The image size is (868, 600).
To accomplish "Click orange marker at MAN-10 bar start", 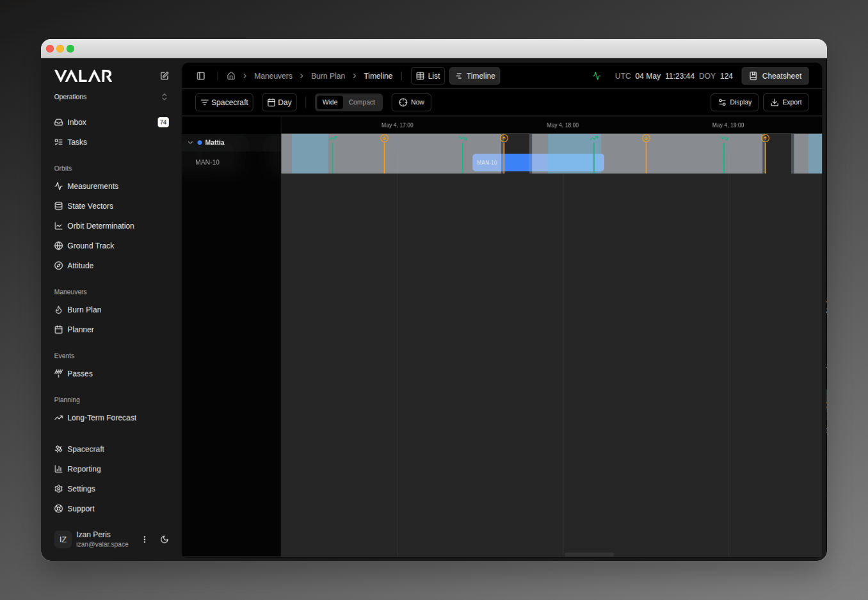I will (504, 138).
